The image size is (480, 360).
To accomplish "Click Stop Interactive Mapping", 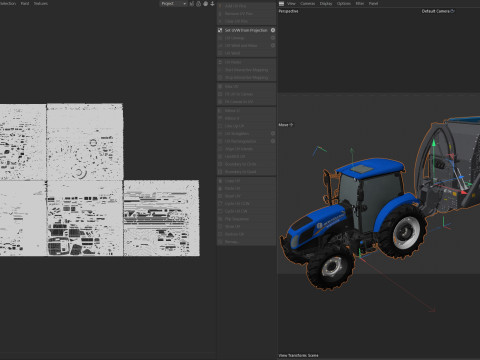I will [x=246, y=77].
